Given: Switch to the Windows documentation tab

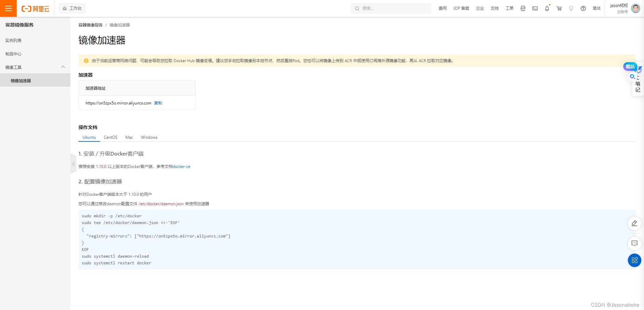Looking at the screenshot, I should (149, 137).
